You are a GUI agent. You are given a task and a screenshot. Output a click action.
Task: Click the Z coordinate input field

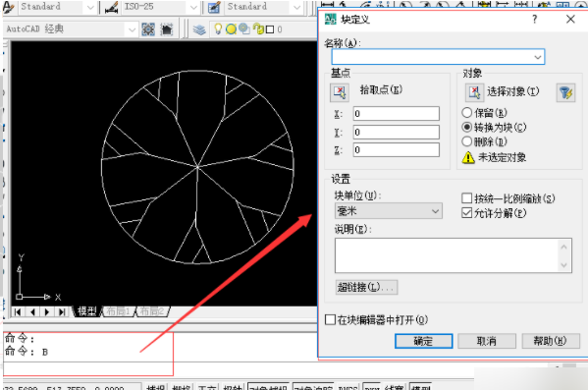pyautogui.click(x=396, y=150)
